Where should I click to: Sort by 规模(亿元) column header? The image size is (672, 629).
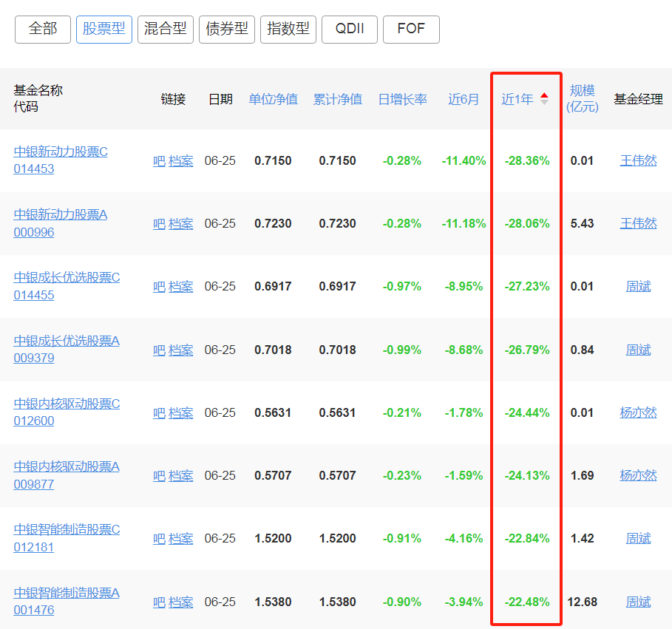[582, 98]
